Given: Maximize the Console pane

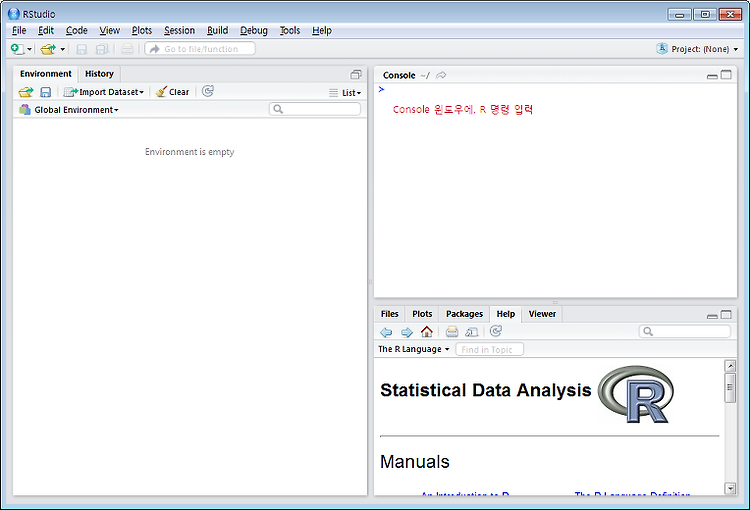Looking at the screenshot, I should tap(726, 75).
